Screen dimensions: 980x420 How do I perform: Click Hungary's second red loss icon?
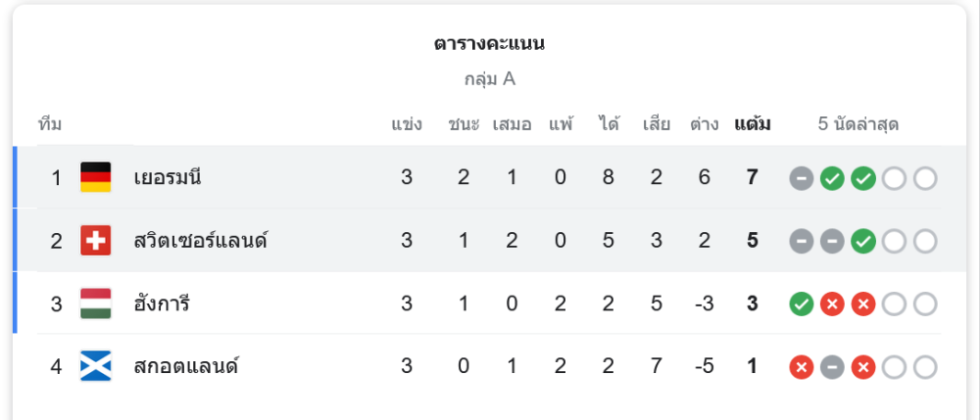tap(863, 304)
